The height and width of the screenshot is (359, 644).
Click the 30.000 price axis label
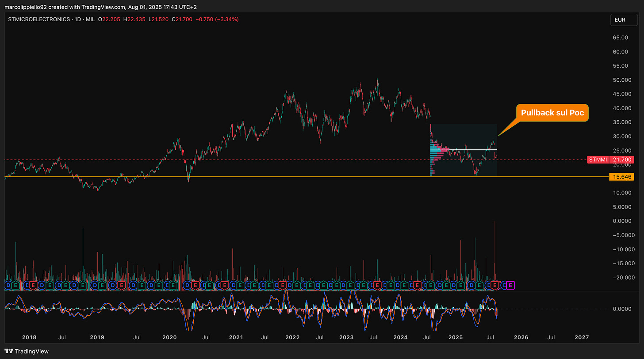point(621,137)
